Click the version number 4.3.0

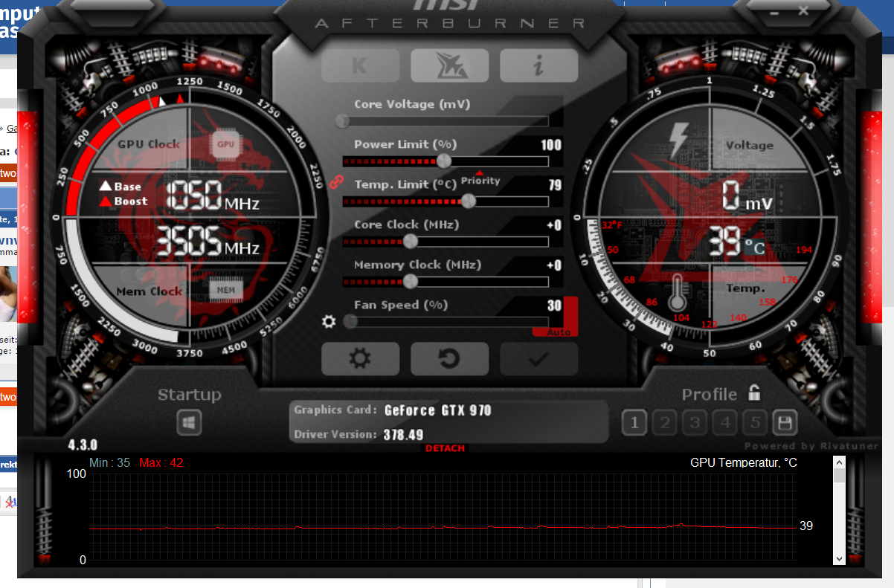tap(83, 445)
